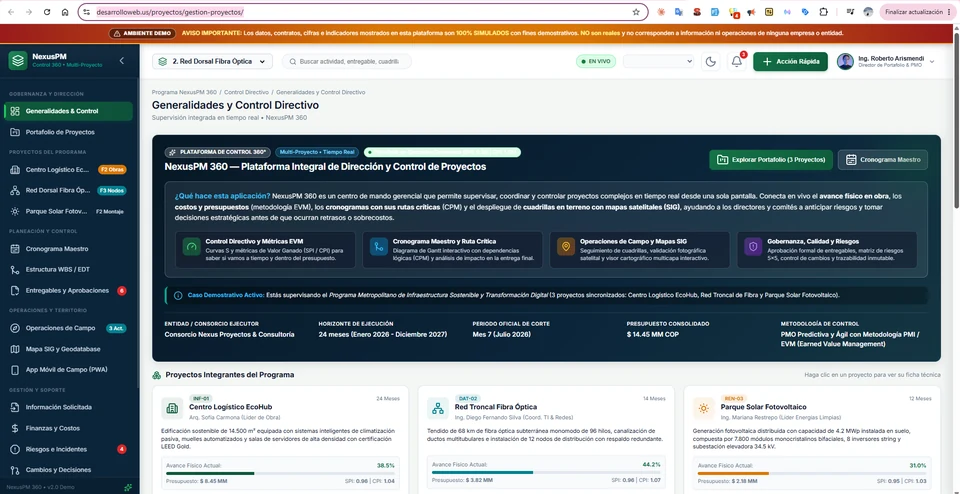960x494 pixels.
Task: Click the Cronograma Maestro button in banner
Action: click(x=883, y=160)
